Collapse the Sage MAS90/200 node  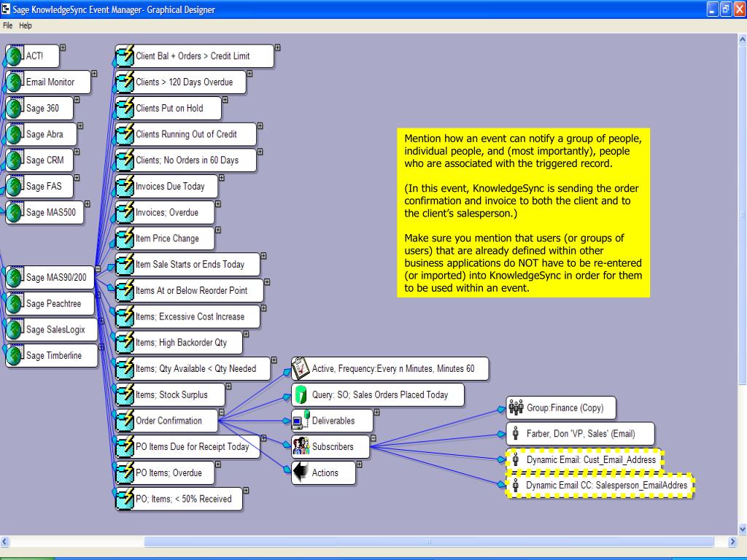pyautogui.click(x=98, y=269)
